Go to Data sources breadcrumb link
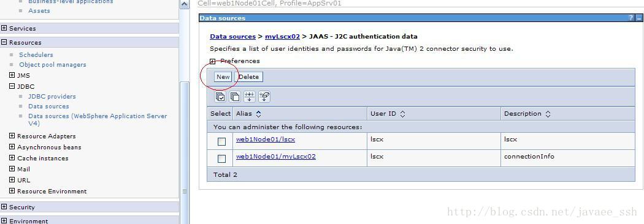644x224 pixels. coord(233,37)
